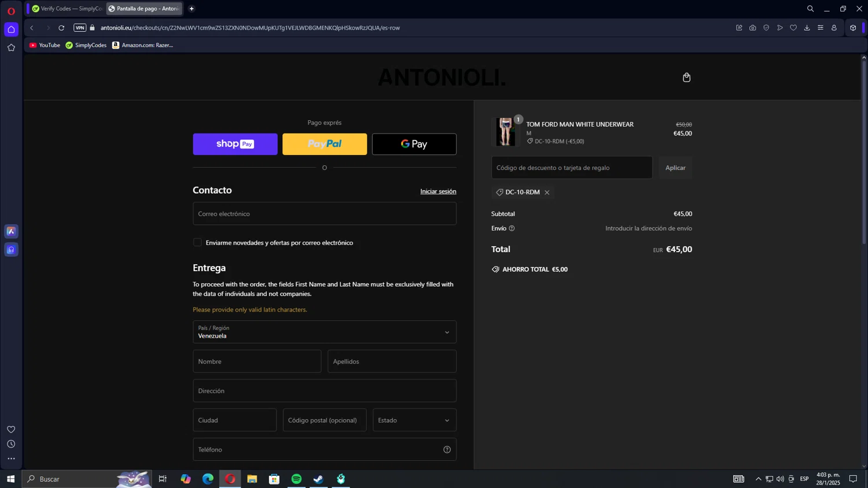Click the search tabs magnifier icon
Image resolution: width=868 pixels, height=488 pixels.
[x=810, y=9]
